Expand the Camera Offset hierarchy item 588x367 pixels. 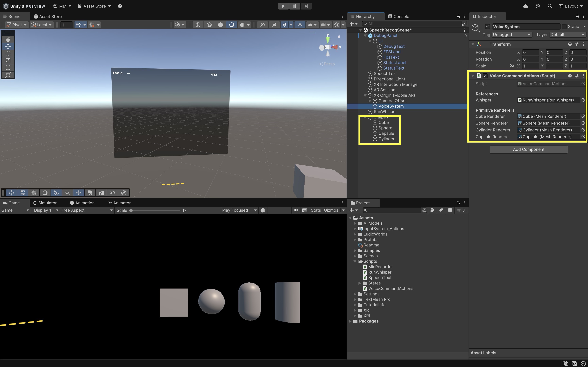[x=370, y=101]
